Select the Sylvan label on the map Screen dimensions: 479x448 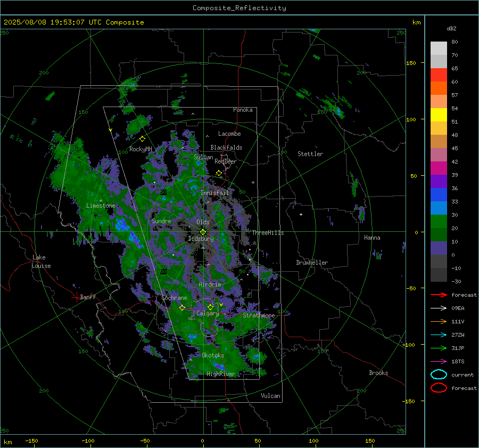point(203,157)
